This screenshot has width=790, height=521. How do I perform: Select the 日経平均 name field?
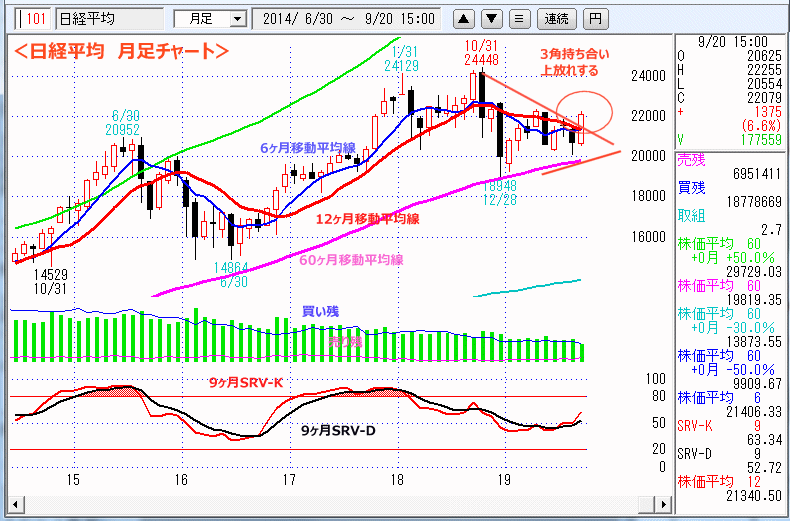[x=108, y=18]
